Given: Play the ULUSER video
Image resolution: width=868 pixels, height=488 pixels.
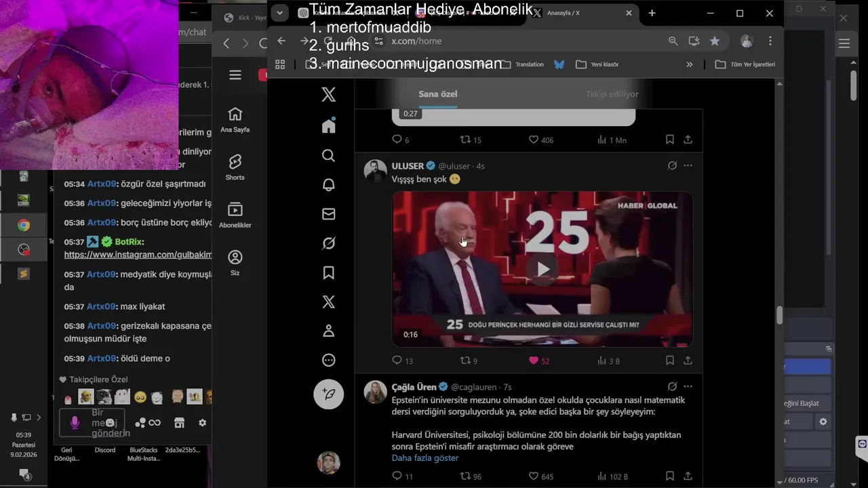Looking at the screenshot, I should (542, 269).
